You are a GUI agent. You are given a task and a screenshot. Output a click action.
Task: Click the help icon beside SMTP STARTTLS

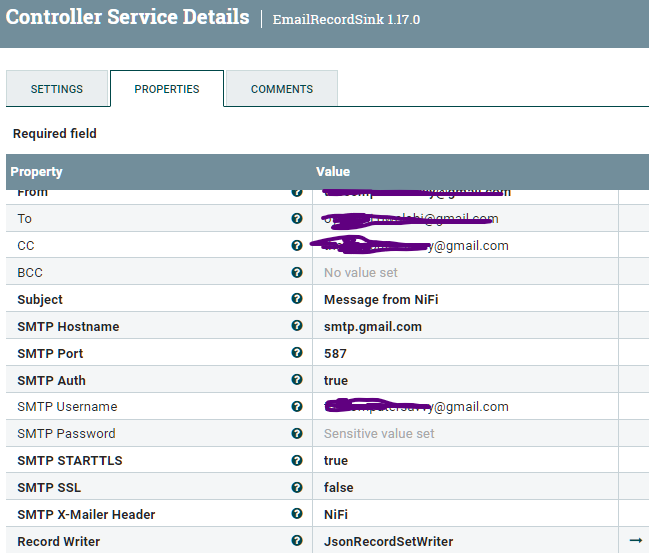click(297, 461)
